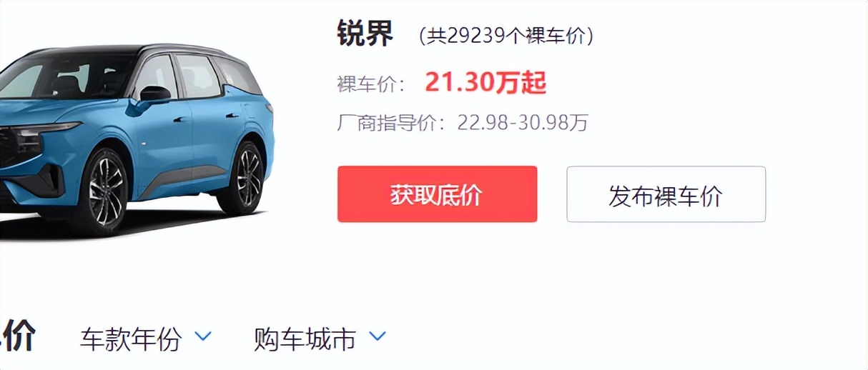Click the 发布裸车价 outlined button
The image size is (868, 370).
tap(666, 194)
